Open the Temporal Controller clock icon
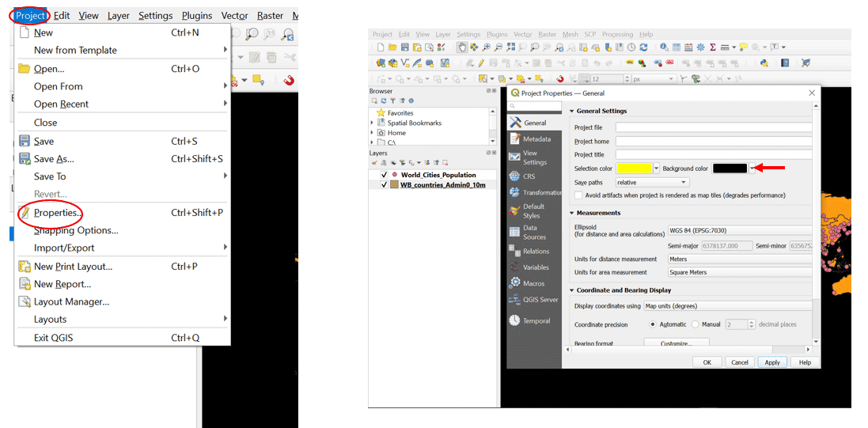The image size is (868, 428). click(x=631, y=47)
